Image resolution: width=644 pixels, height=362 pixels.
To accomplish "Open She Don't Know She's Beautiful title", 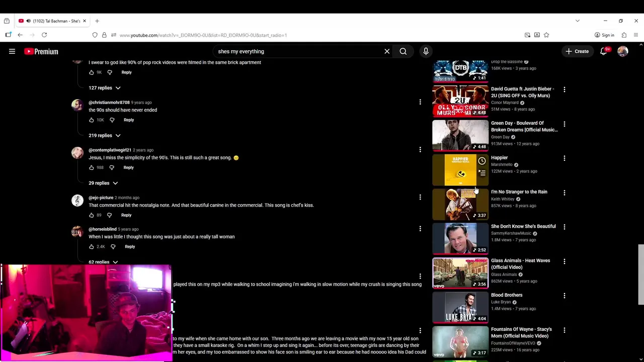I will tap(523, 226).
